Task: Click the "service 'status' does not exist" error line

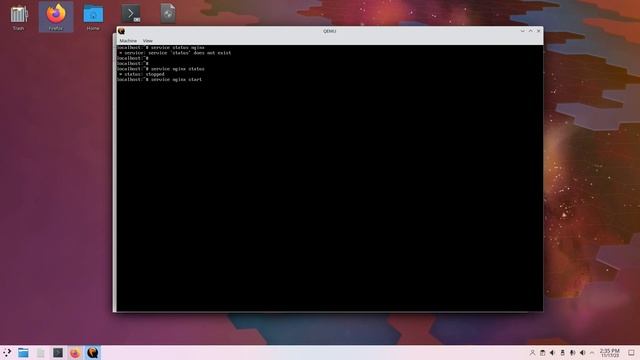Action: (175, 53)
